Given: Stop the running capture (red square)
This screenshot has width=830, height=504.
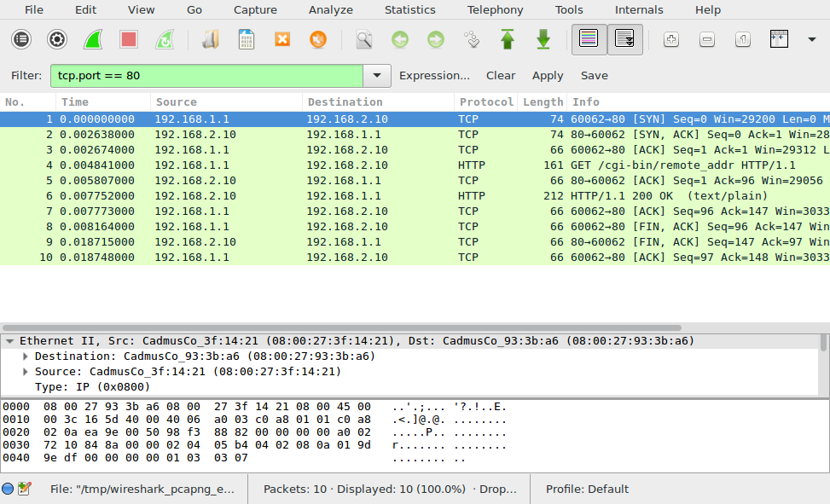Looking at the screenshot, I should tap(129, 39).
